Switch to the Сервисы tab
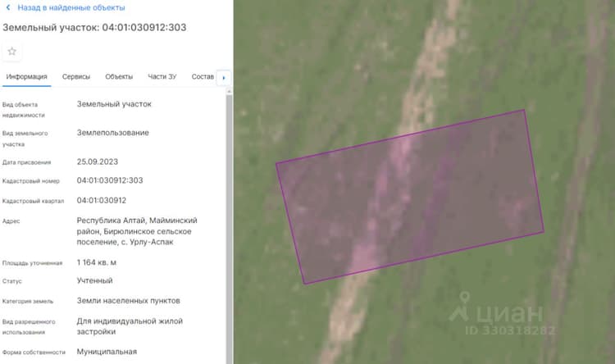Viewport: 615px width, 364px height. 76,76
